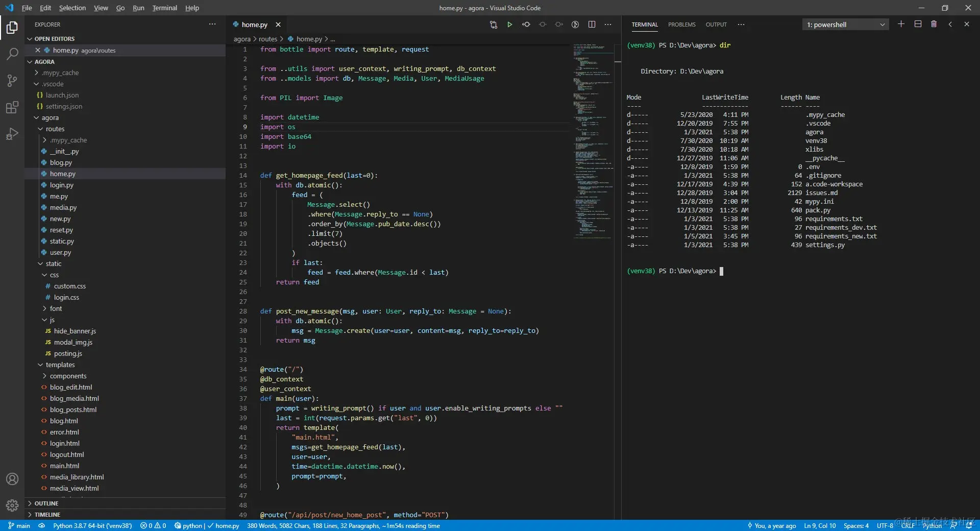Kill the terminal with trash icon

click(934, 24)
